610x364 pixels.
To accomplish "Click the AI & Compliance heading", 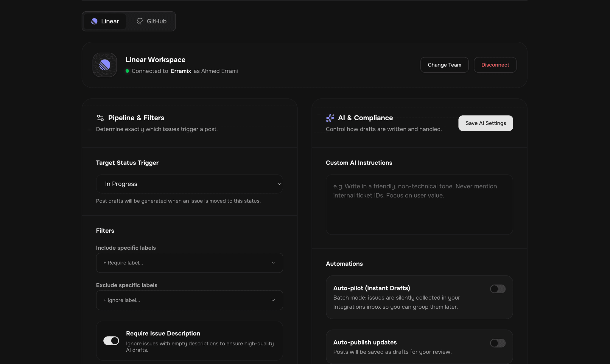I will (365, 118).
